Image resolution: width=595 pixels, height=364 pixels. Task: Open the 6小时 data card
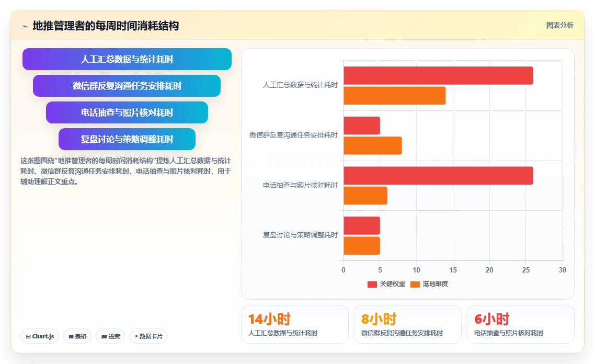click(521, 325)
